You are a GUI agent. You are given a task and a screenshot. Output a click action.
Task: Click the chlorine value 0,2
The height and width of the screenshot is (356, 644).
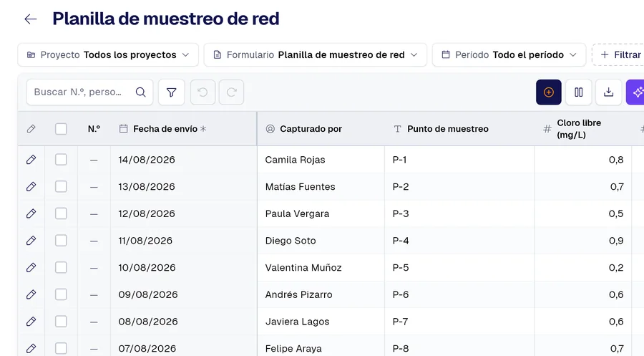pos(616,268)
